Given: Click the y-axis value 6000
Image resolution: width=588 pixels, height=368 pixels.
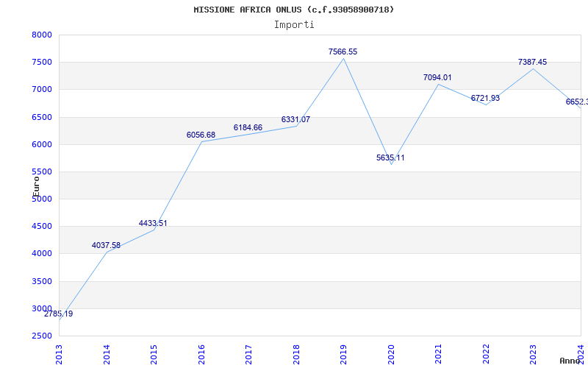Looking at the screenshot, I should pyautogui.click(x=42, y=144).
